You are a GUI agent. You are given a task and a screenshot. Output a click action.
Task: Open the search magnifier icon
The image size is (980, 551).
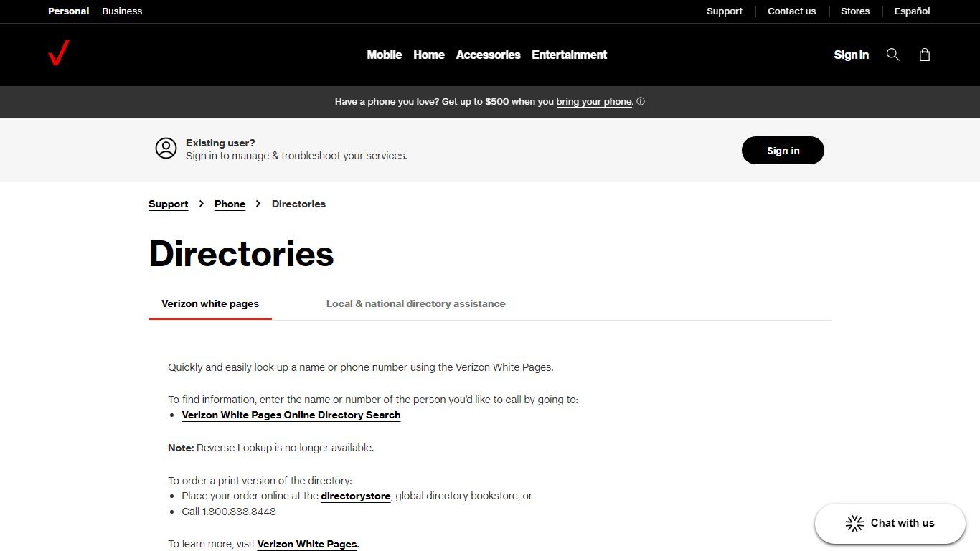(x=893, y=55)
